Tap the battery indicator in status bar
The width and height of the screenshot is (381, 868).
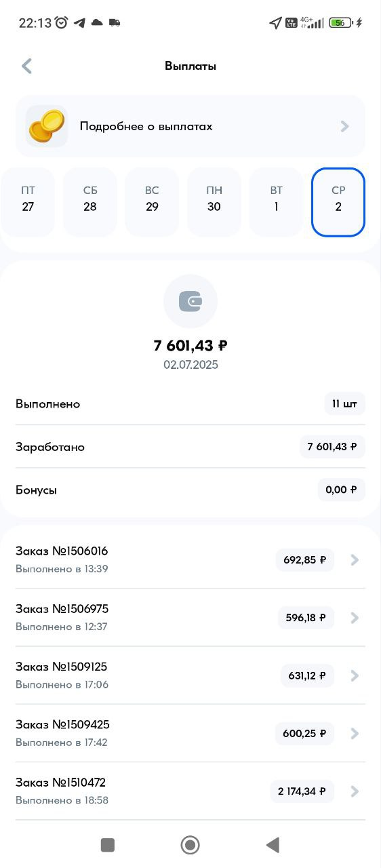pyautogui.click(x=340, y=22)
